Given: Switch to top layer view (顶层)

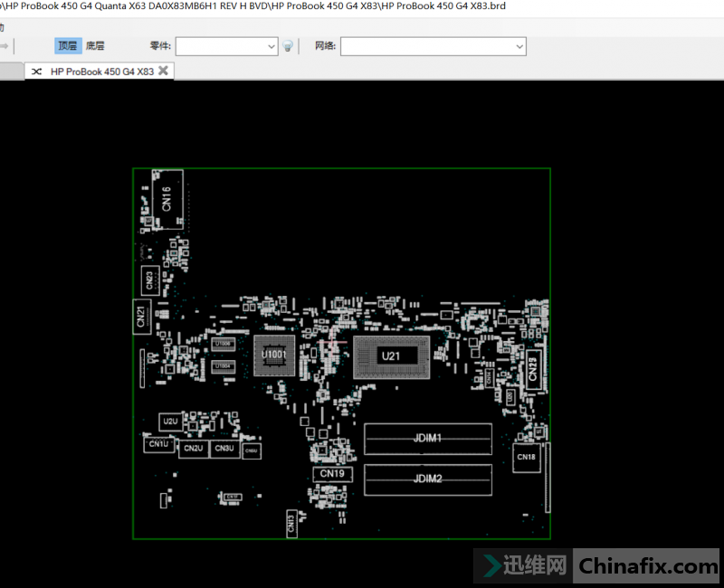Looking at the screenshot, I should 68,46.
